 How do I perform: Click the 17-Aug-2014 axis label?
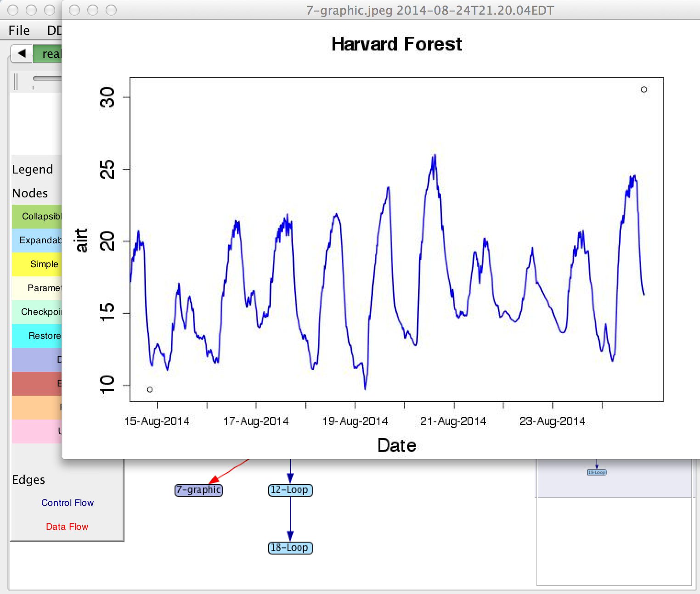coord(256,421)
